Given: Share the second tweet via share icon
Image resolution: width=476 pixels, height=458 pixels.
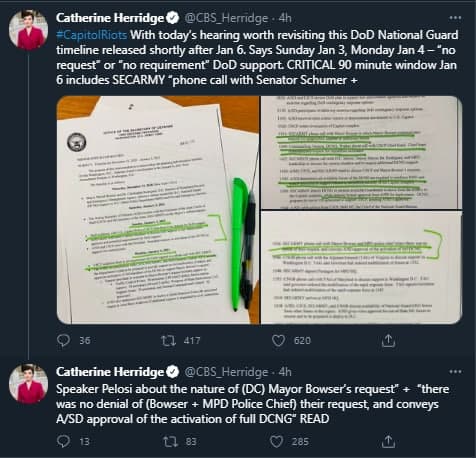Looking at the screenshot, I should pyautogui.click(x=388, y=441).
